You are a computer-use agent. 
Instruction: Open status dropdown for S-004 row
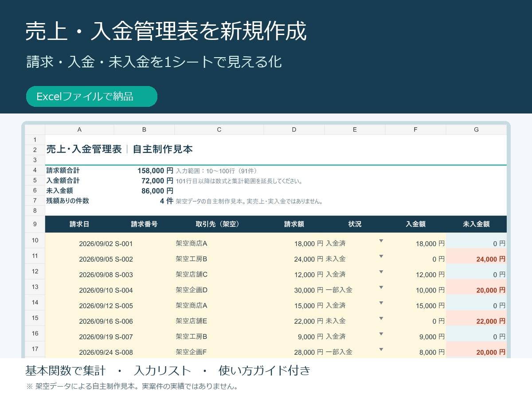coord(381,287)
